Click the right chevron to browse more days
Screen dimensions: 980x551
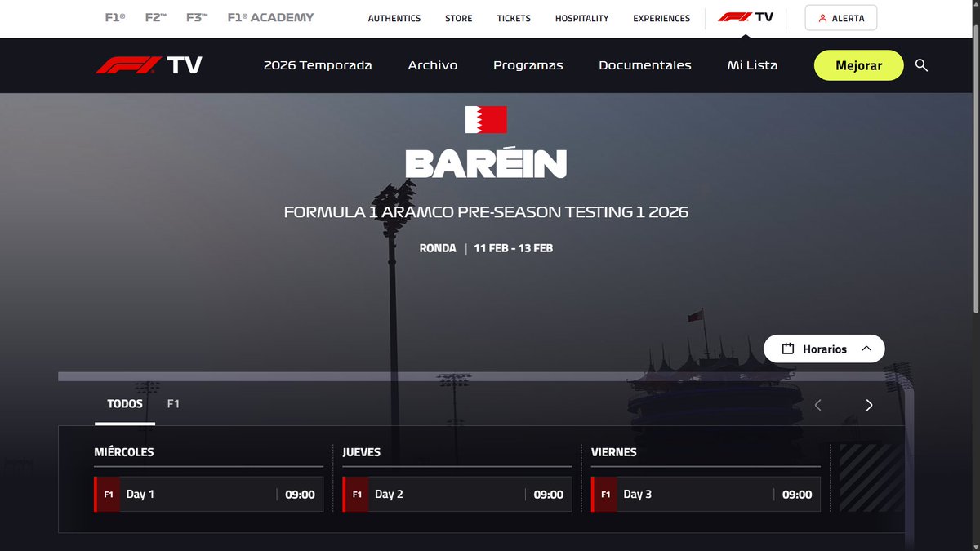click(x=869, y=405)
